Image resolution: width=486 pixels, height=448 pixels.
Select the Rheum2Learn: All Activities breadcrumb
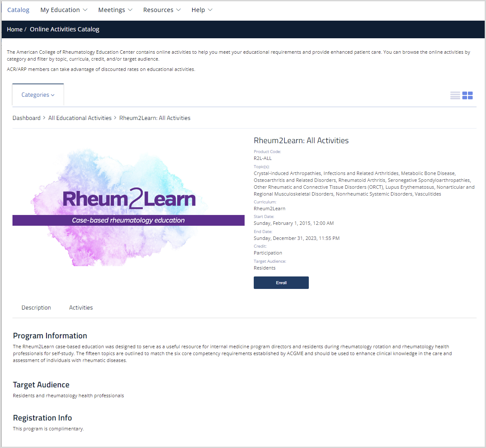pyautogui.click(x=155, y=118)
